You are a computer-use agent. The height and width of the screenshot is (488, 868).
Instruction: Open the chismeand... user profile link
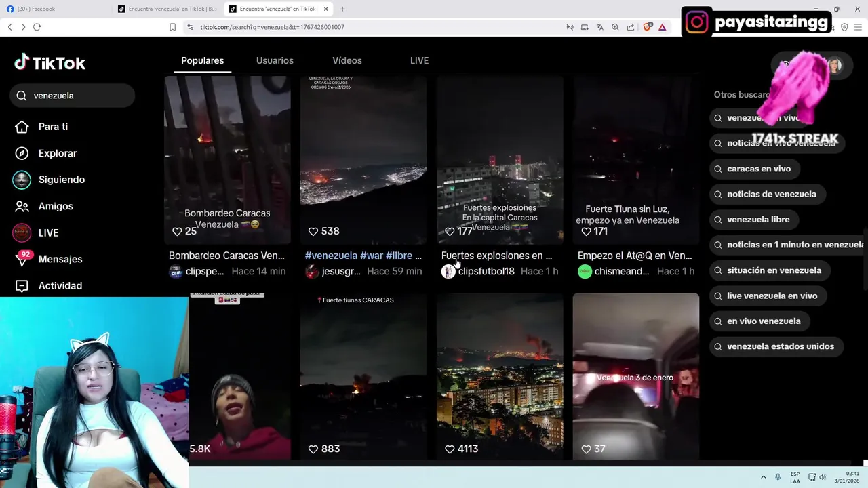pyautogui.click(x=622, y=271)
